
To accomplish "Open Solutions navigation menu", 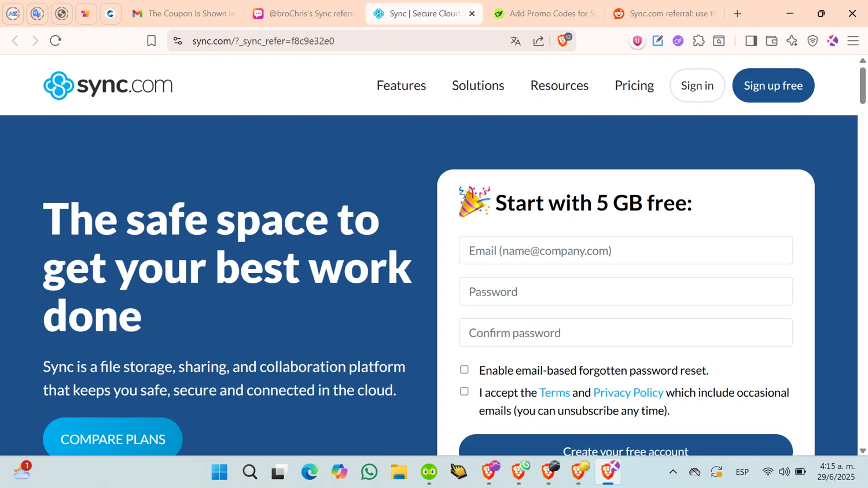I will pyautogui.click(x=478, y=86).
